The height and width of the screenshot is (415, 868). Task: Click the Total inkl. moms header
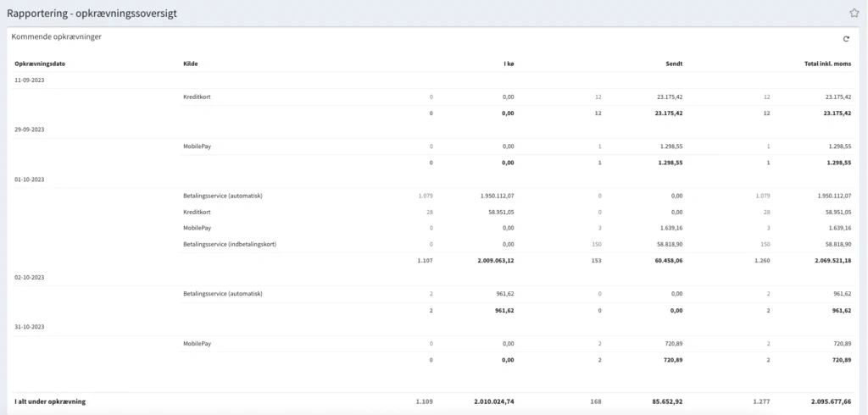(827, 64)
